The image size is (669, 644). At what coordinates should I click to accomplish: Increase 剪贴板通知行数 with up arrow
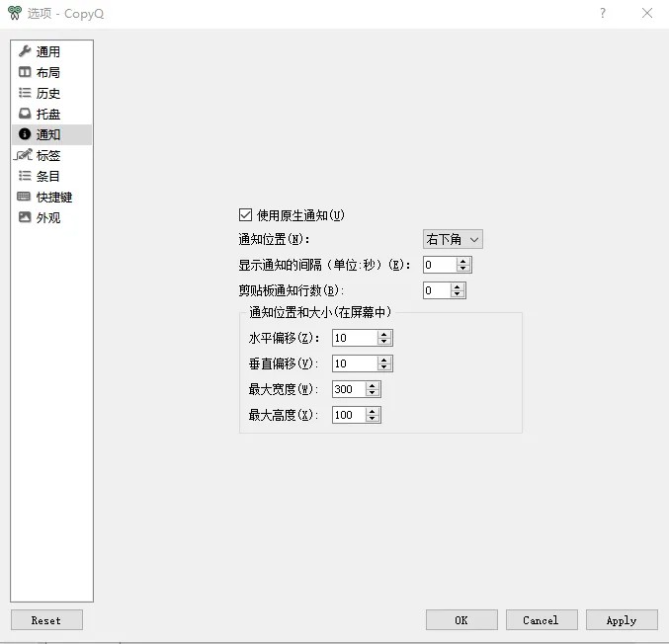click(x=458, y=286)
